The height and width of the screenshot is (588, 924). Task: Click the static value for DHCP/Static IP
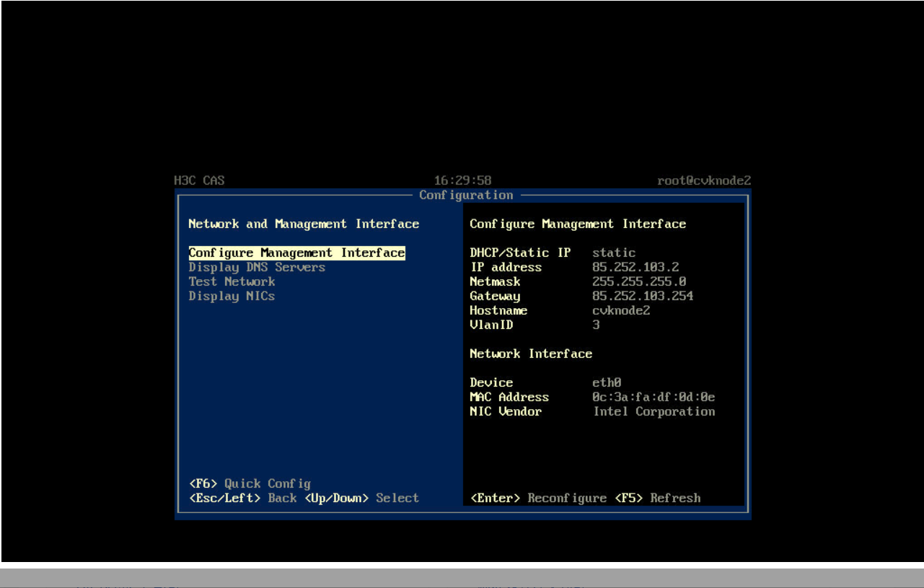(614, 253)
